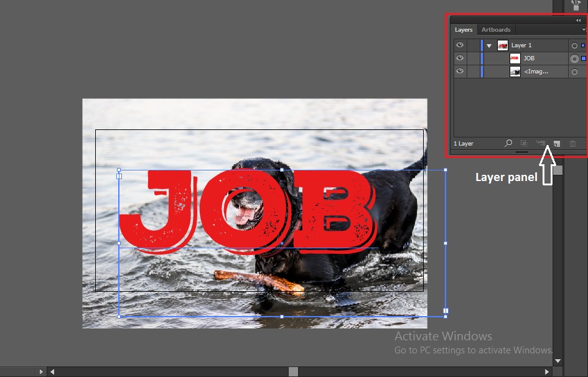The height and width of the screenshot is (377, 588).
Task: Open the Layers panel flyout menu
Action: (x=584, y=29)
